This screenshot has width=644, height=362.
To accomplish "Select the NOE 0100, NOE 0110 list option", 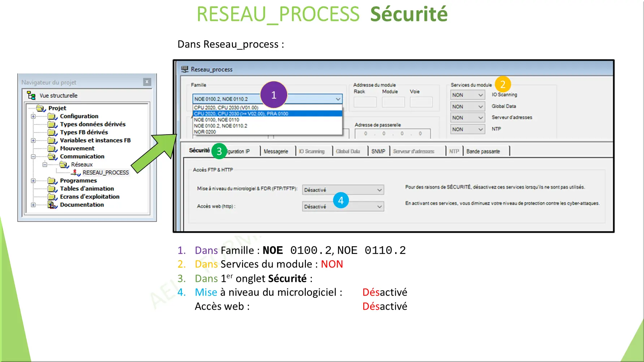I will [217, 119].
